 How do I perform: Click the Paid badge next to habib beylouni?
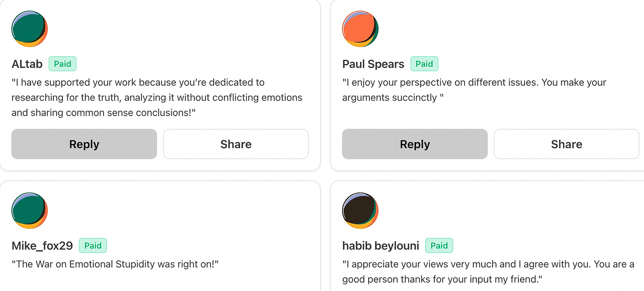pos(439,246)
